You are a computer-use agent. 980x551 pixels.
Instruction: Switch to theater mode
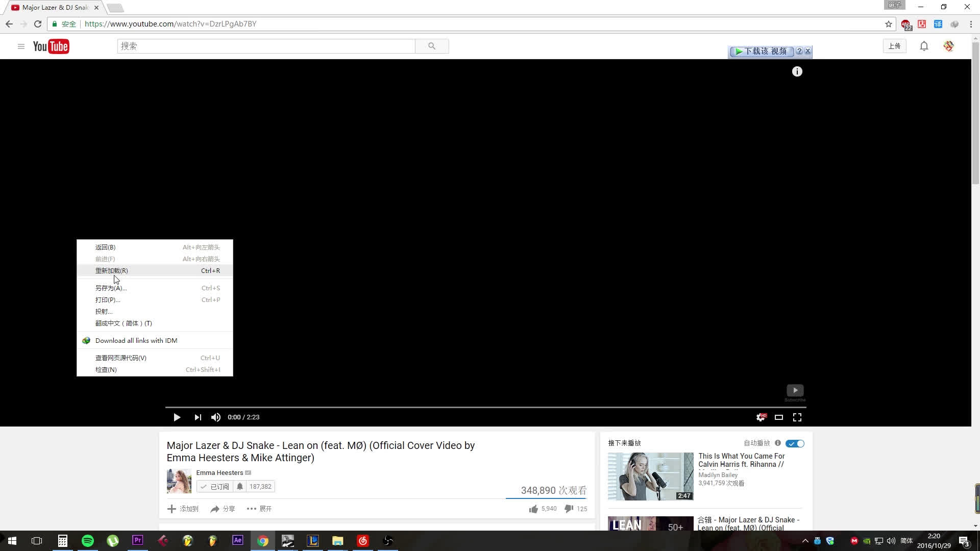point(779,417)
